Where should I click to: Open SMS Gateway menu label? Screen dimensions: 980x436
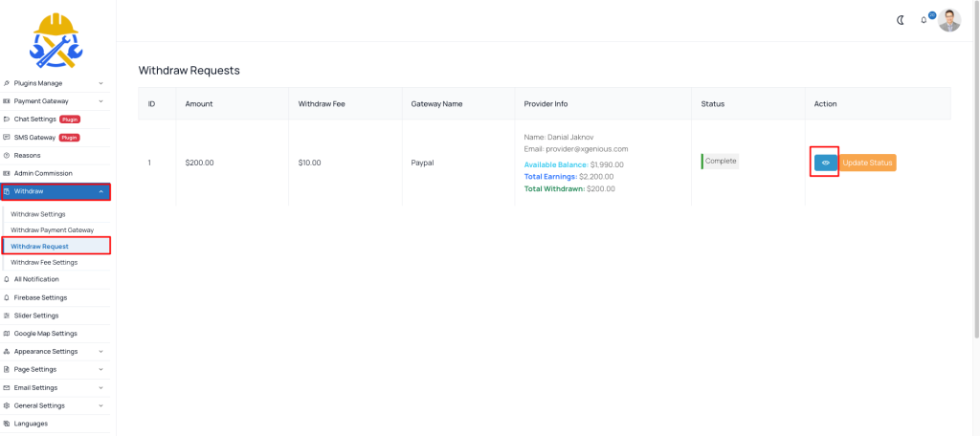[x=35, y=138]
